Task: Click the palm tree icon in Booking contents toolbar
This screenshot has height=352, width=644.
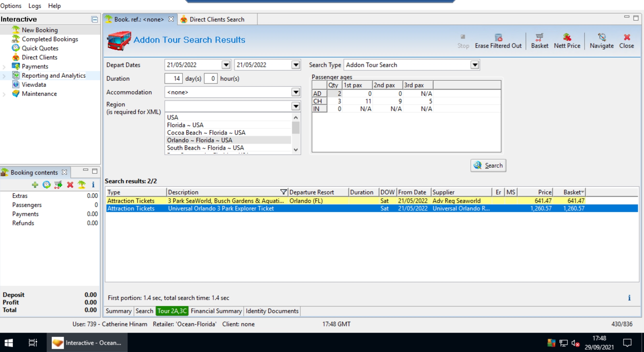Action: tap(82, 185)
